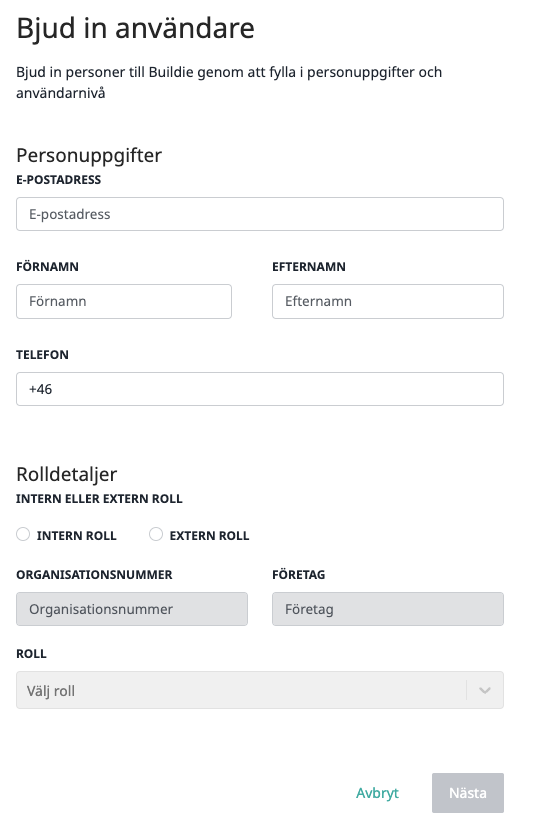Click the ROLL label above the dropdown
This screenshot has height=832, width=541.
31,654
